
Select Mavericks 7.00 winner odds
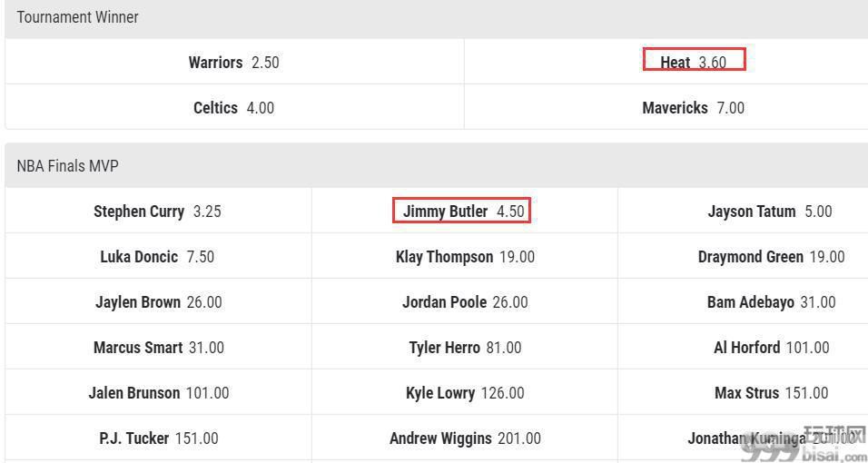(693, 107)
